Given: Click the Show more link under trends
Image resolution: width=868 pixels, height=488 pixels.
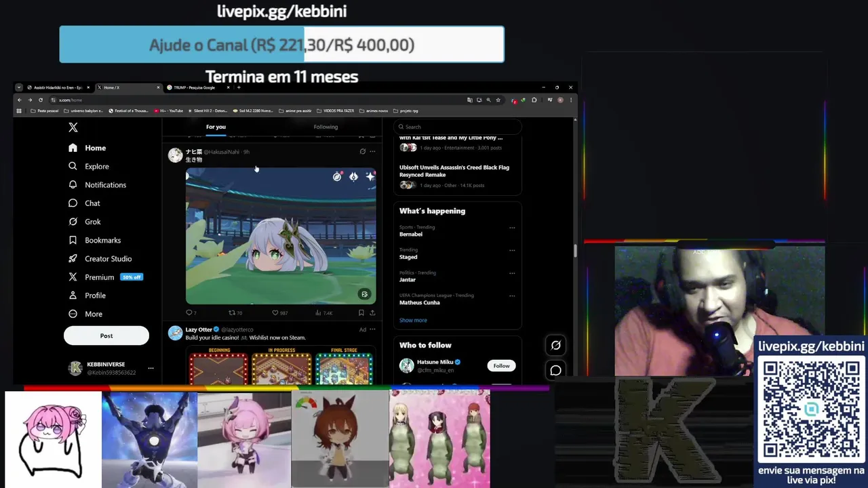Looking at the screenshot, I should point(413,320).
